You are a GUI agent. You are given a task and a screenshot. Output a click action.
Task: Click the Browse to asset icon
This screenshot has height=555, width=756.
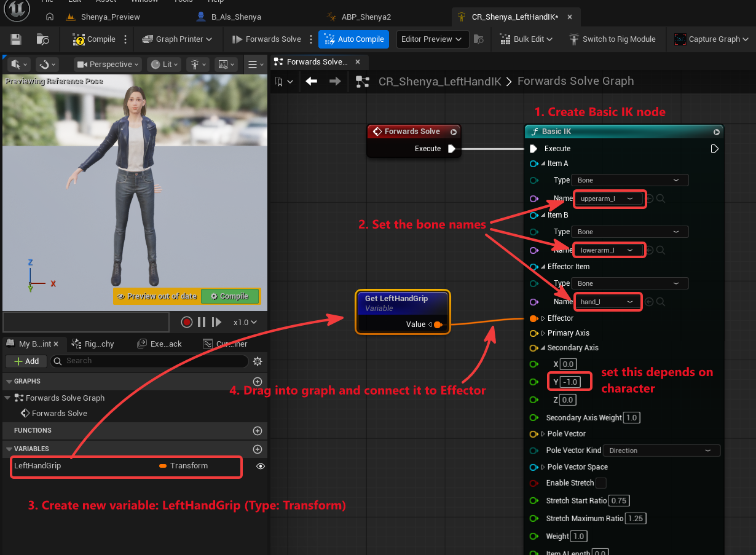pyautogui.click(x=43, y=39)
